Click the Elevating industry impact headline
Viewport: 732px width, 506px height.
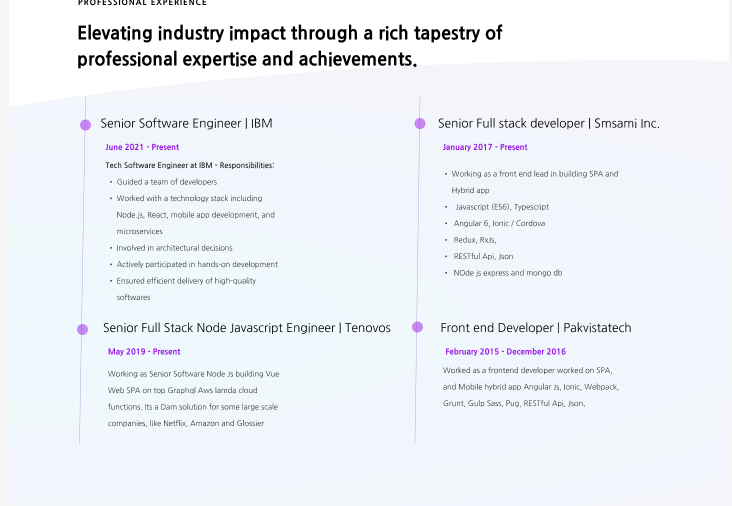click(289, 46)
